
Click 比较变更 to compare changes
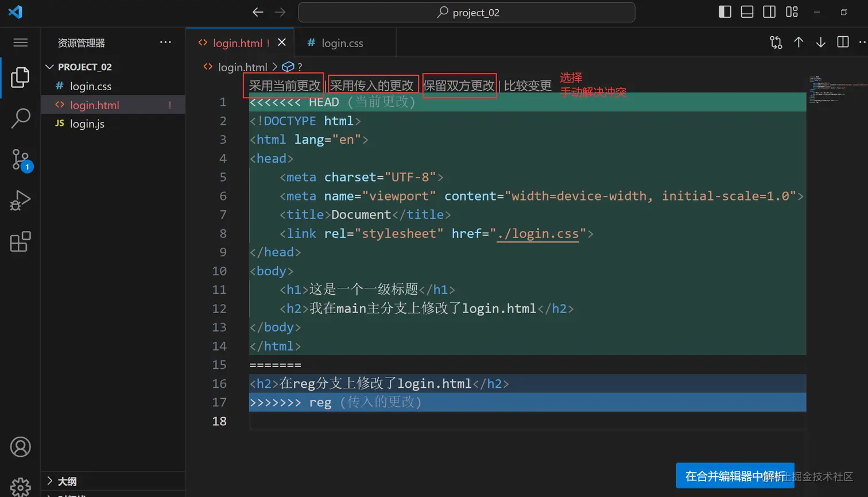[x=528, y=86]
